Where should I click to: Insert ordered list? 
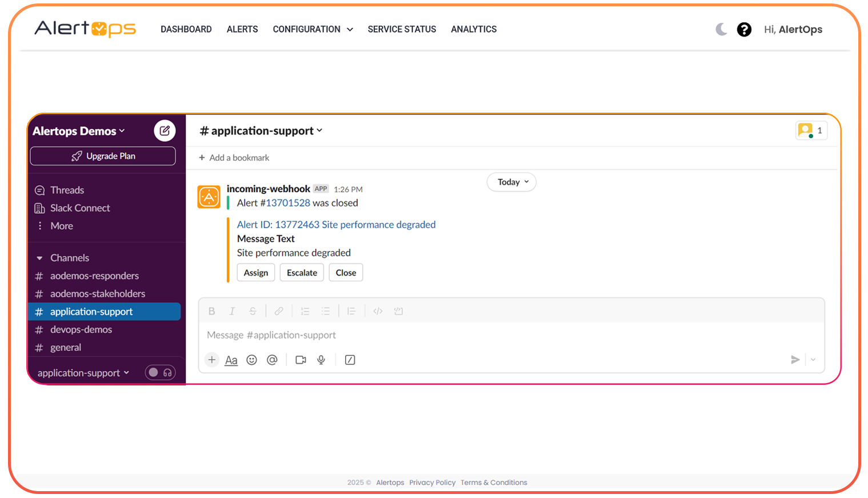point(305,311)
